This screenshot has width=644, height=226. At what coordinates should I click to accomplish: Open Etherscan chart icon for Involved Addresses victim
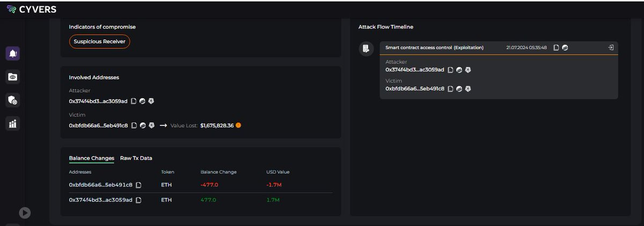click(x=143, y=125)
